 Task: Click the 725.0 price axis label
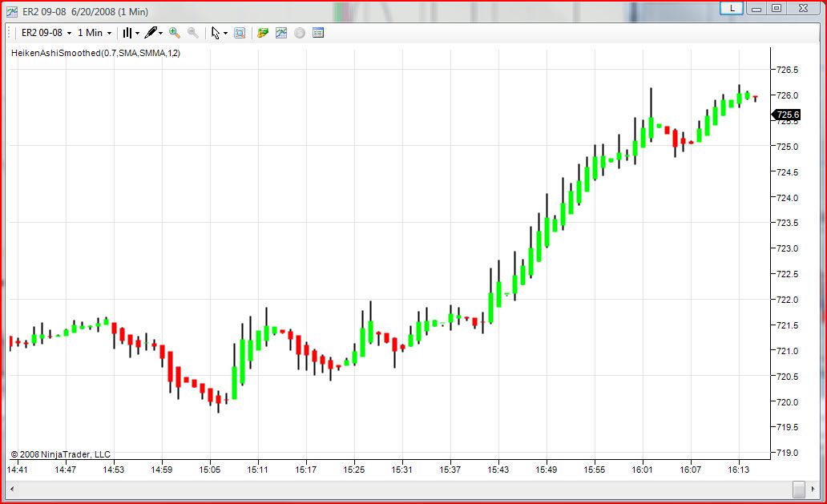click(x=788, y=147)
